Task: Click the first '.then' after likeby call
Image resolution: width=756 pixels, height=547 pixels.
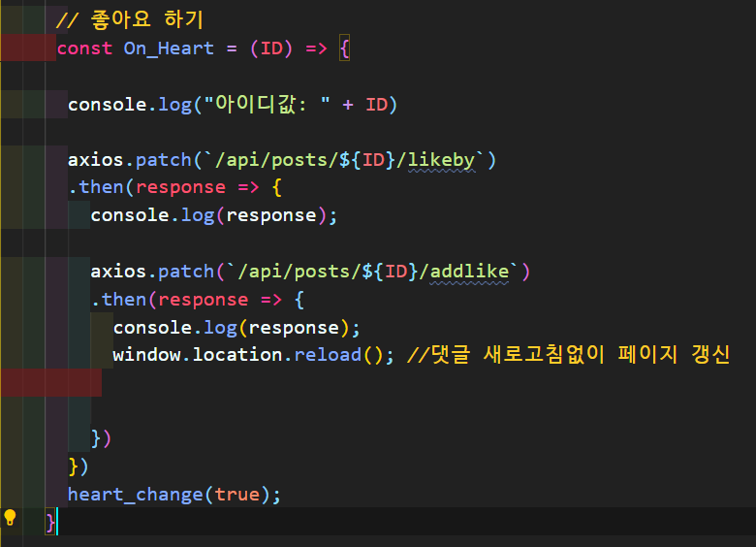Action: coord(96,187)
